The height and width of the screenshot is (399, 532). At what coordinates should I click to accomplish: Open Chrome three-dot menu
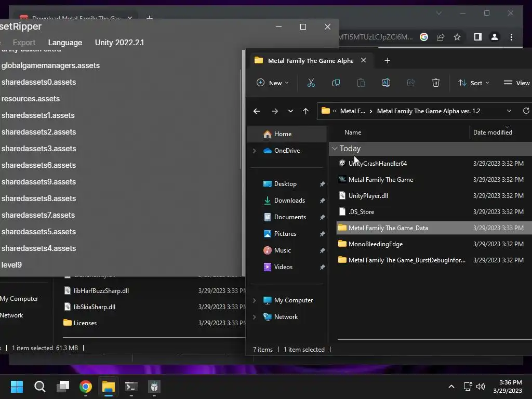511,37
